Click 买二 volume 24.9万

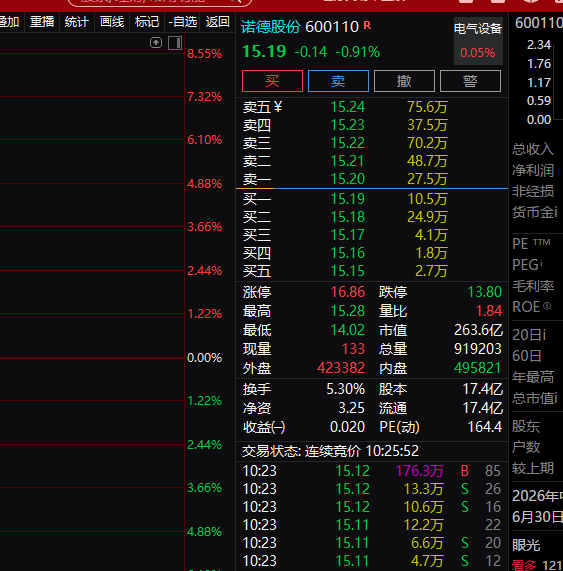coord(427,217)
